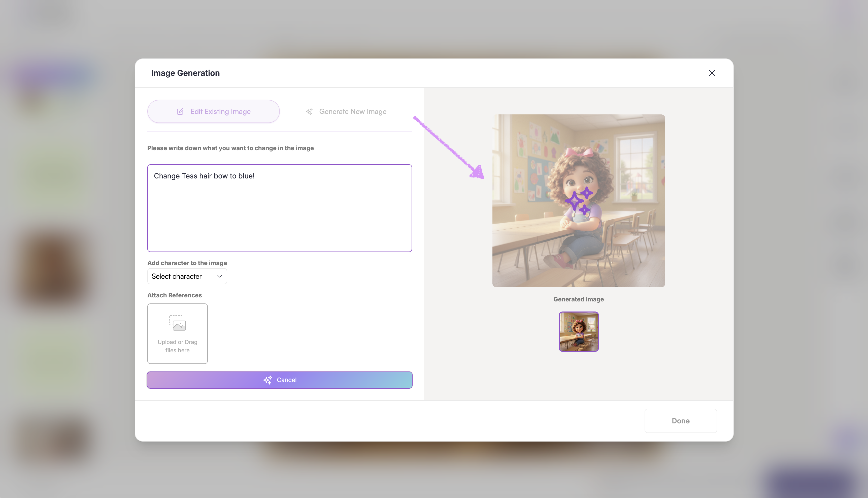The image size is (868, 498).
Task: Click the Add character to the image label
Action: pos(187,263)
